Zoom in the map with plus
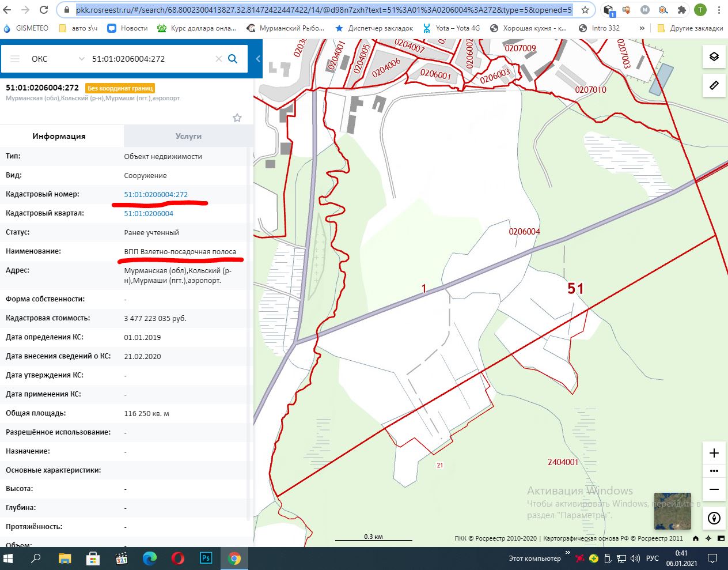728x570 pixels. 714,453
